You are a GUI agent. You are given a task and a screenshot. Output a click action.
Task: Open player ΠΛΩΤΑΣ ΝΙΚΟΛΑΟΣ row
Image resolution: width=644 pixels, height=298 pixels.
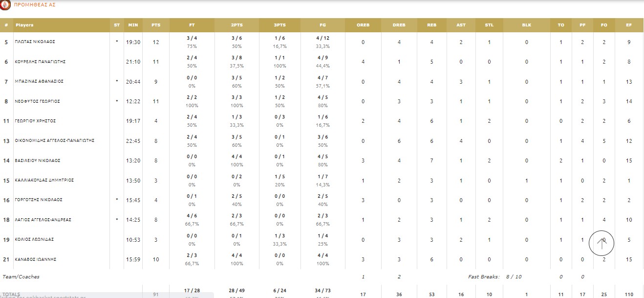[35, 42]
